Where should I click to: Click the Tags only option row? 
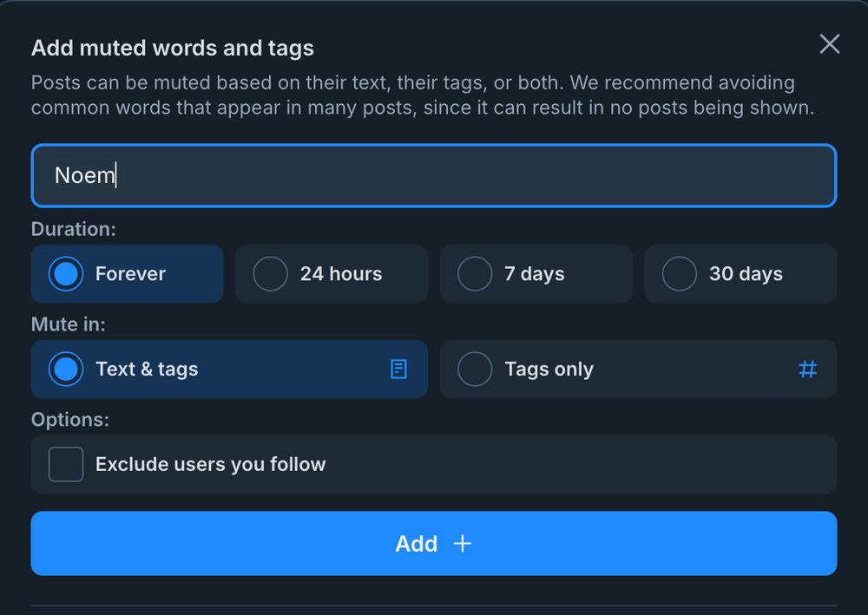(x=638, y=369)
